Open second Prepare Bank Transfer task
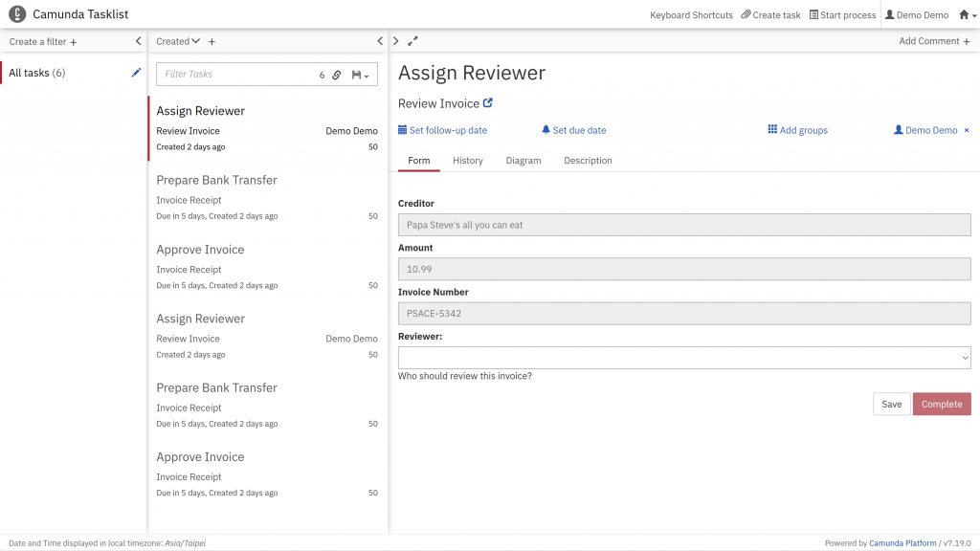The image size is (980, 551). click(x=267, y=405)
